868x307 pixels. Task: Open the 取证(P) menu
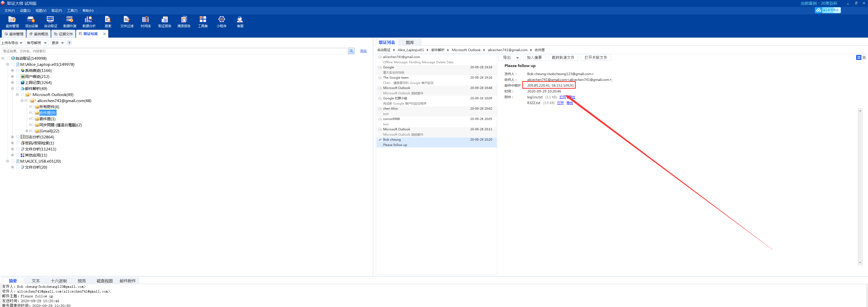pos(57,11)
